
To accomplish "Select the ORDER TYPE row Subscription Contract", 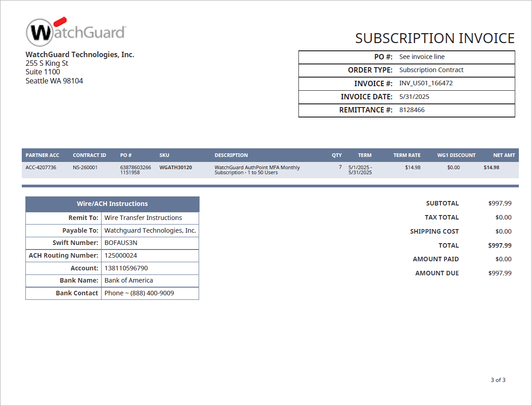I will point(431,70).
